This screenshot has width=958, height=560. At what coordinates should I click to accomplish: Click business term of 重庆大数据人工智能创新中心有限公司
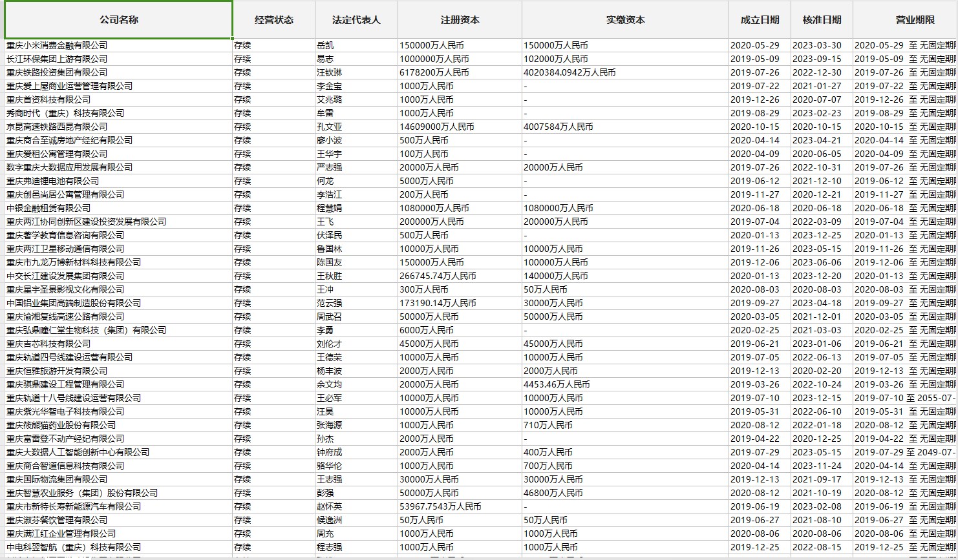[x=906, y=452]
